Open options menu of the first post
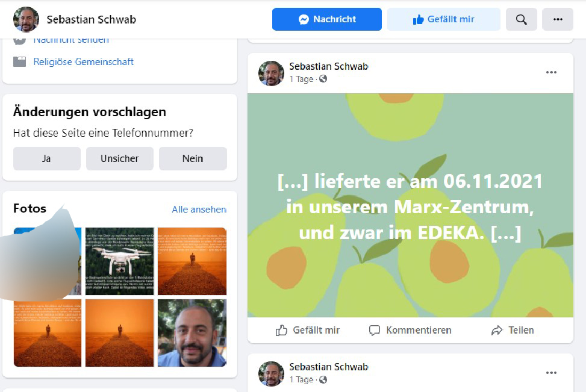Viewport: 586px width, 392px height. [551, 72]
